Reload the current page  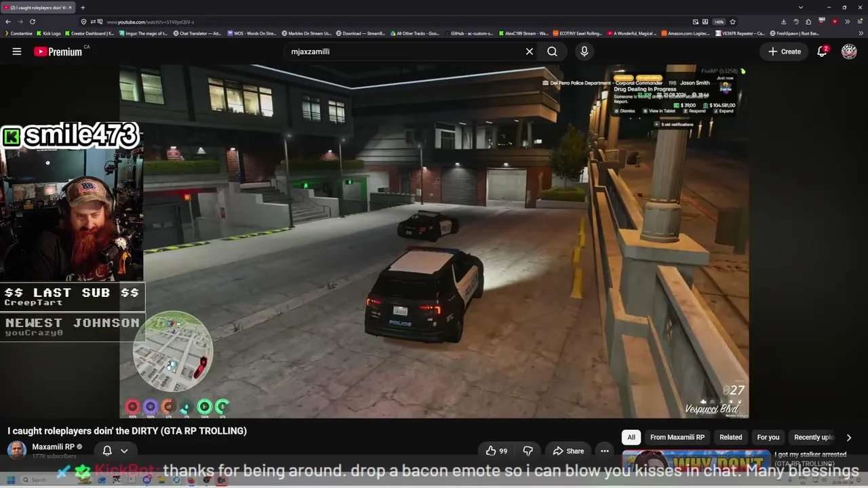click(32, 22)
